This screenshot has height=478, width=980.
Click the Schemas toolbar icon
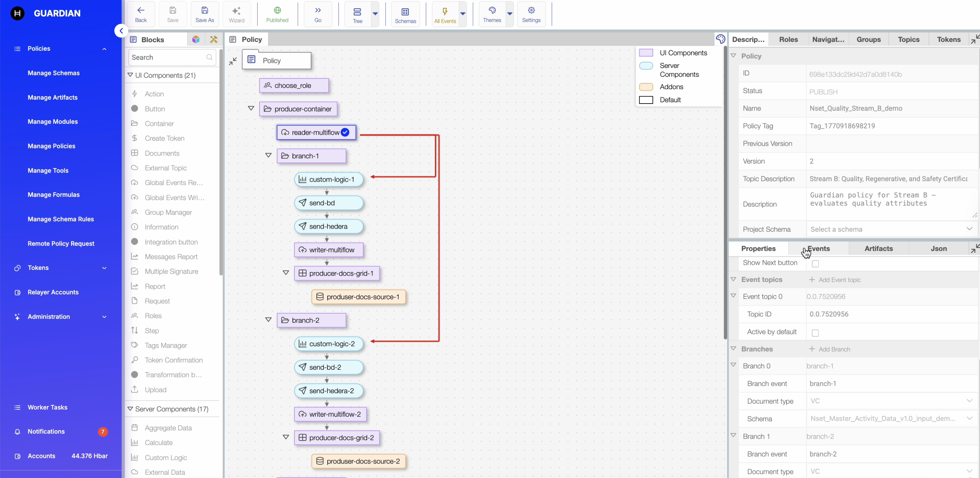click(405, 14)
